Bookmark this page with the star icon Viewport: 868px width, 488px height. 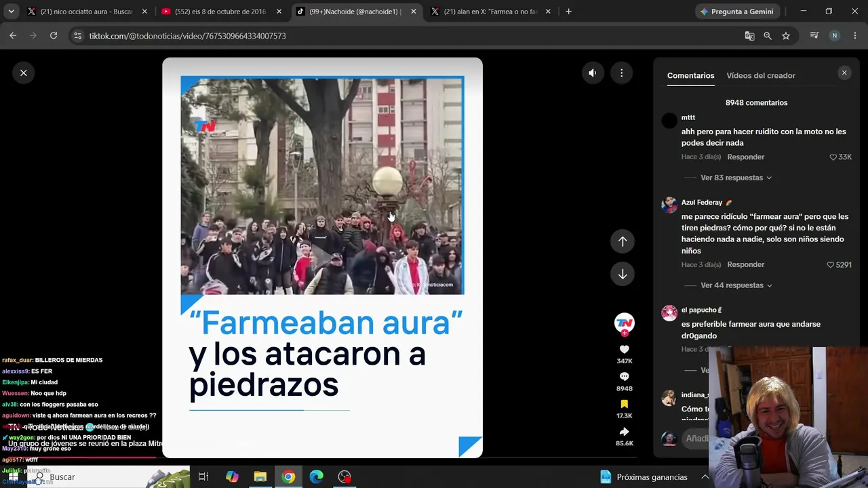786,36
